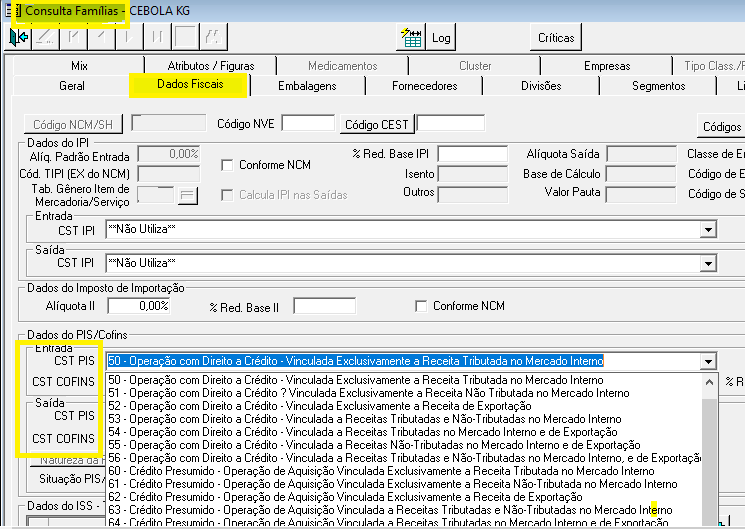Viewport: 745px width, 529px height.
Task: Switch to the Mix tab
Action: 79,66
